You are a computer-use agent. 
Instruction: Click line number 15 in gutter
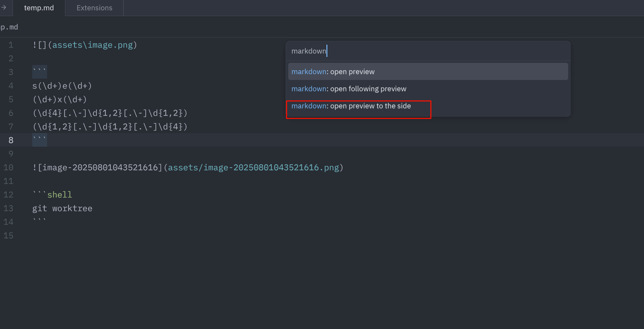pyautogui.click(x=9, y=236)
